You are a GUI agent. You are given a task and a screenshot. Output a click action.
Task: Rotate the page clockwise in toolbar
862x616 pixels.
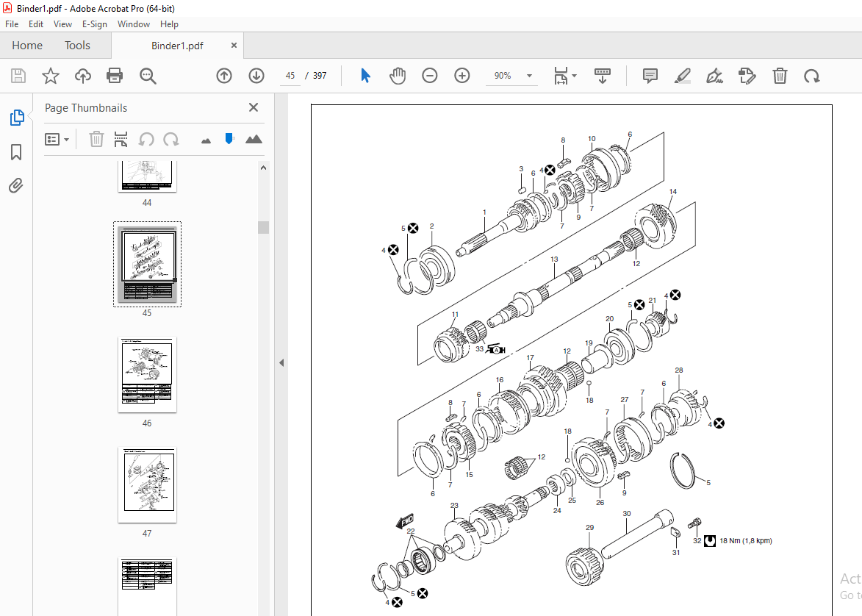pyautogui.click(x=811, y=76)
